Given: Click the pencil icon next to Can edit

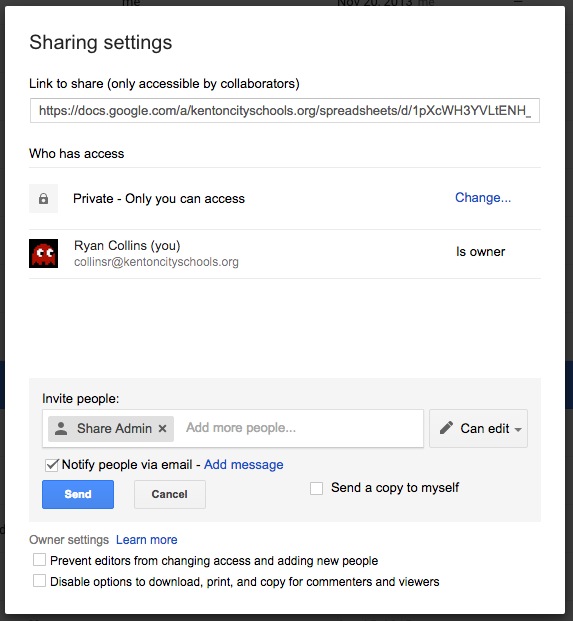Looking at the screenshot, I should pyautogui.click(x=446, y=428).
